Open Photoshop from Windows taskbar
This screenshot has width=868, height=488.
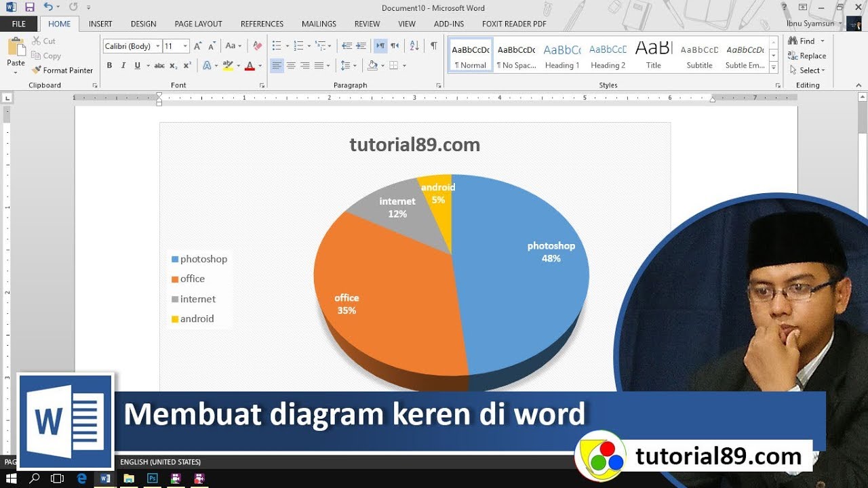pyautogui.click(x=153, y=479)
